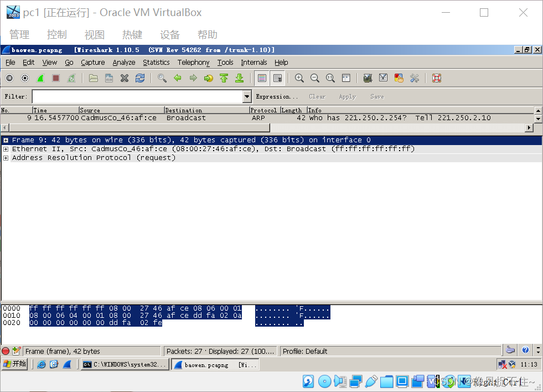This screenshot has height=392, width=543.
Task: Stop the running capture
Action: [x=56, y=78]
